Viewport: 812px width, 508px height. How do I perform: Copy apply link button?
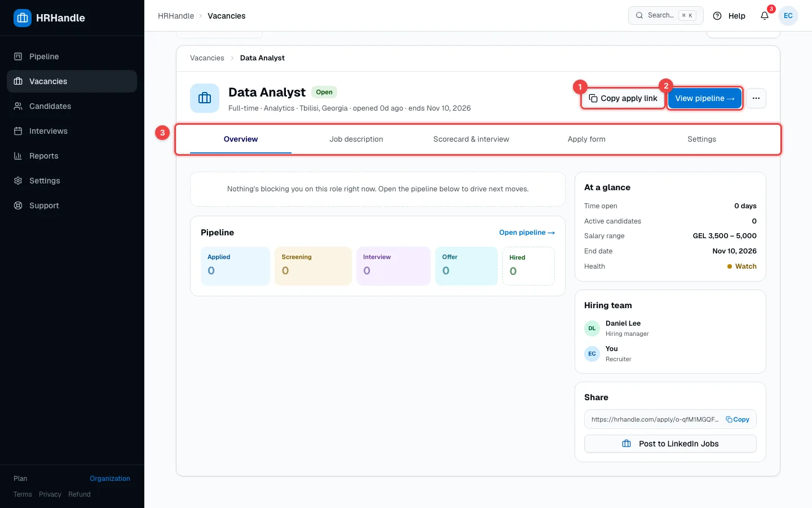[623, 98]
